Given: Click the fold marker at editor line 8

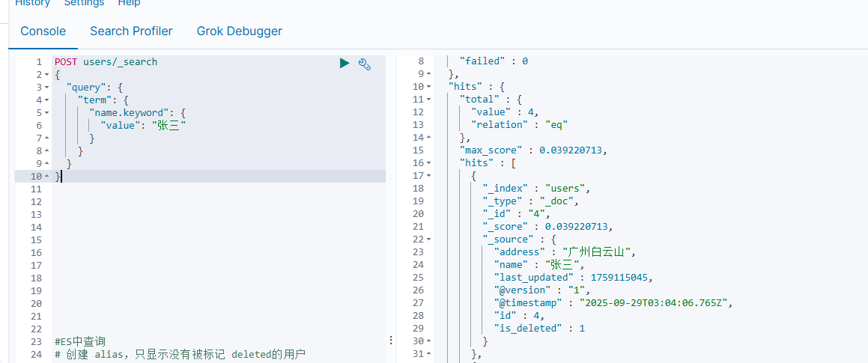Looking at the screenshot, I should click(x=46, y=151).
